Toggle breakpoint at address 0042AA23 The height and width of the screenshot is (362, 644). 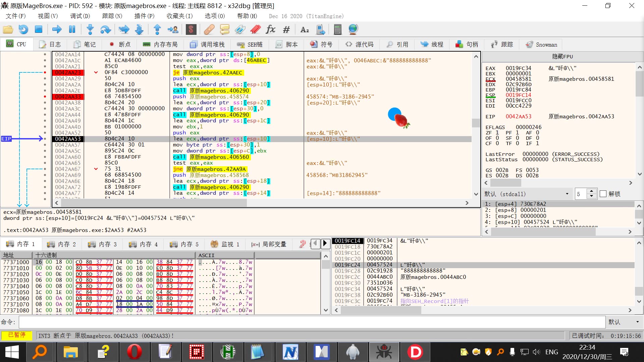[45, 72]
